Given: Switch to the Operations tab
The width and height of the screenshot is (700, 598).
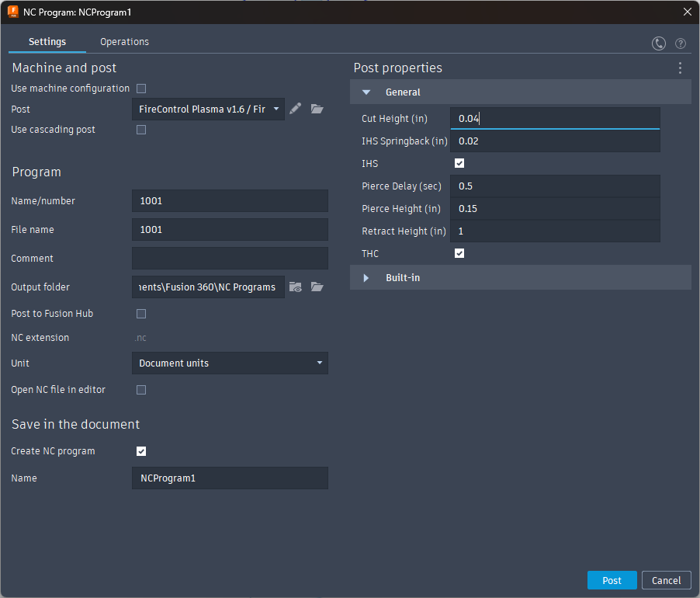Looking at the screenshot, I should point(124,42).
